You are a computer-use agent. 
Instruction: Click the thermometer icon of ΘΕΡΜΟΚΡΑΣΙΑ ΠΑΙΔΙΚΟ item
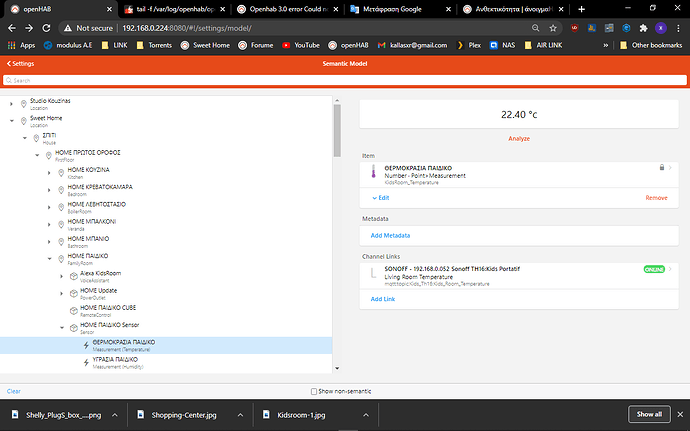374,171
